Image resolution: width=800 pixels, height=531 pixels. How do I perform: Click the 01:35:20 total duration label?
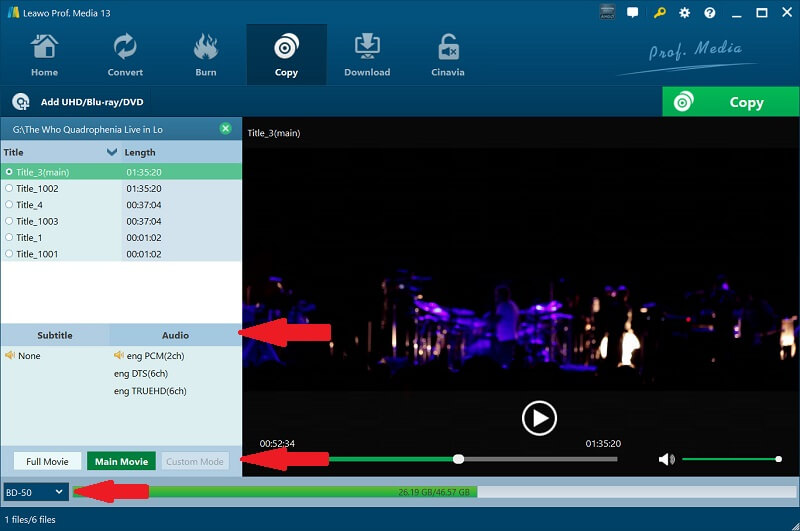click(x=603, y=443)
